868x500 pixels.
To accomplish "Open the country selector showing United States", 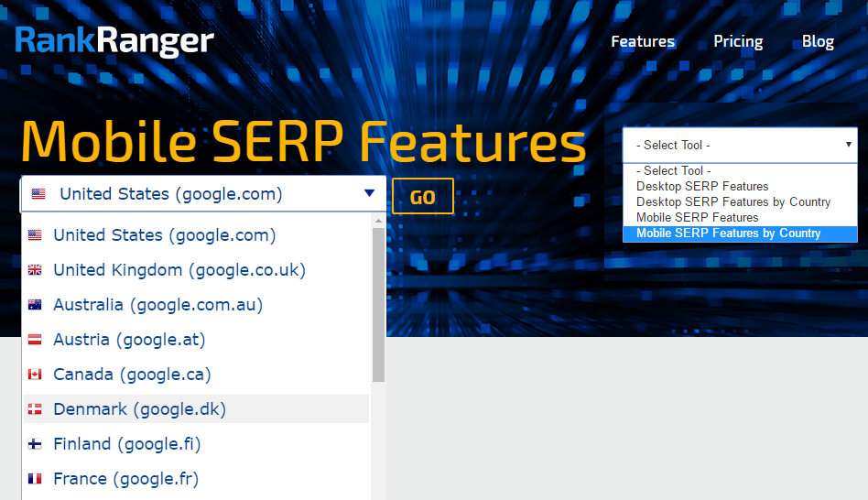I will pyautogui.click(x=203, y=194).
